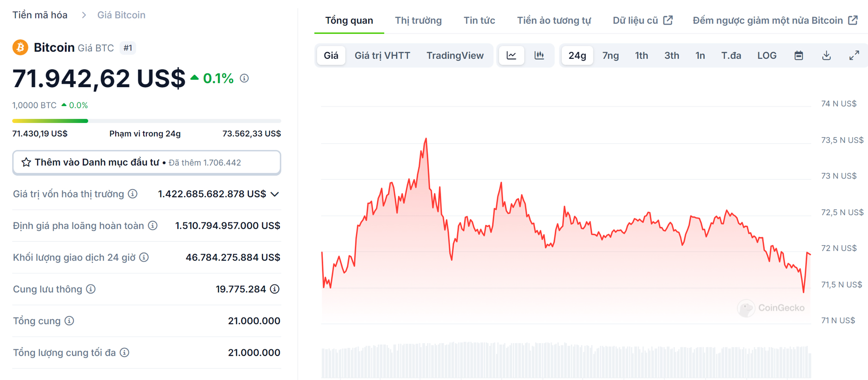
Task: Open the Thị trường tab
Action: click(418, 21)
